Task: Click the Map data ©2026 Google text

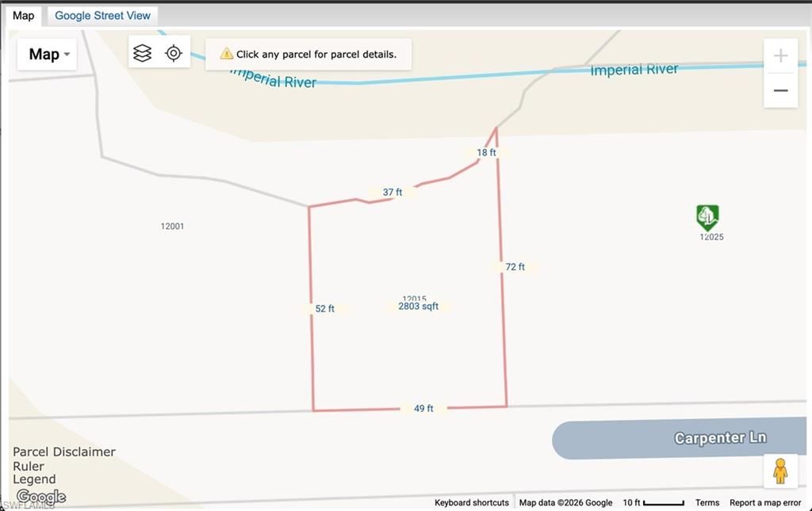Action: coord(565,502)
